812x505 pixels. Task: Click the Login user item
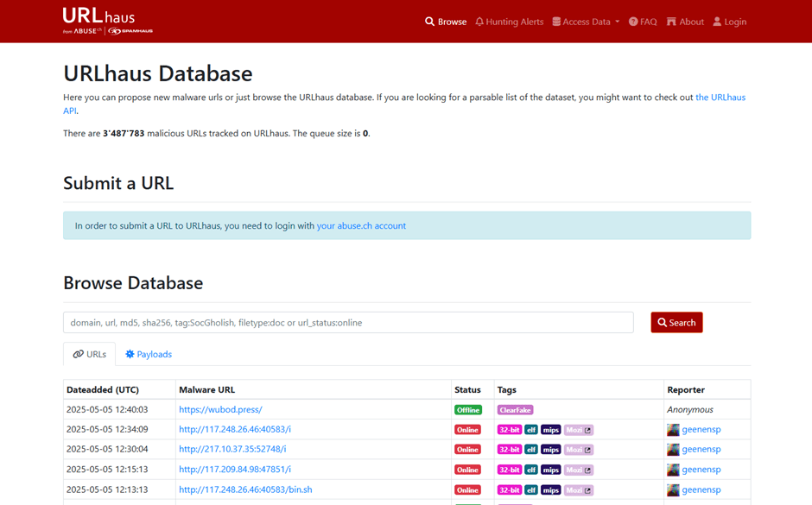point(730,22)
